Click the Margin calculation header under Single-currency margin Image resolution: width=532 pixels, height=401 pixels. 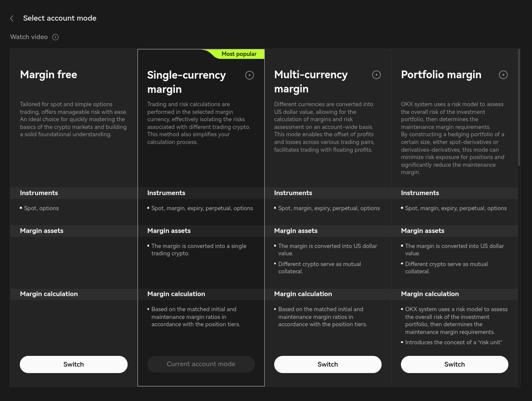[176, 294]
